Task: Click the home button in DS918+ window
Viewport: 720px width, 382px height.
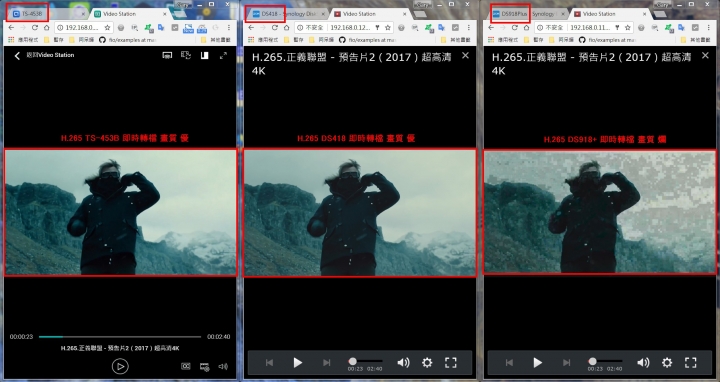Action: [x=527, y=28]
